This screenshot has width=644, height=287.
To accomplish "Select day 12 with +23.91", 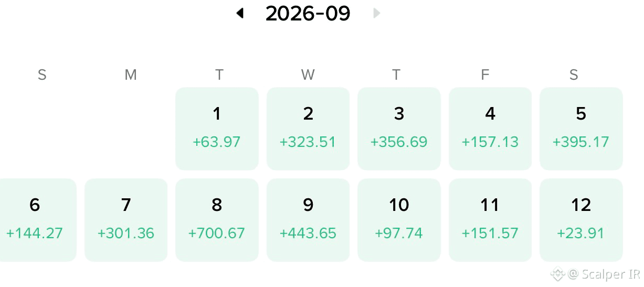I will point(581,220).
